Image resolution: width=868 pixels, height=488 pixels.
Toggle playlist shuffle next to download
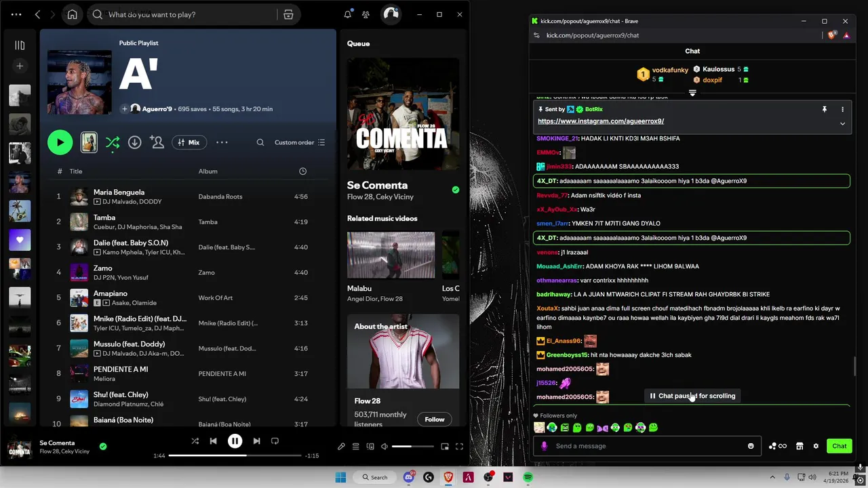click(113, 142)
